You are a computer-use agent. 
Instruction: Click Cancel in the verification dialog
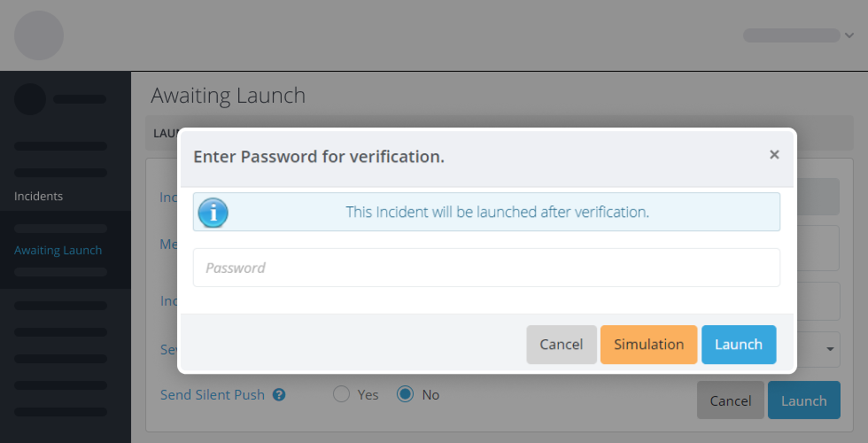point(562,345)
